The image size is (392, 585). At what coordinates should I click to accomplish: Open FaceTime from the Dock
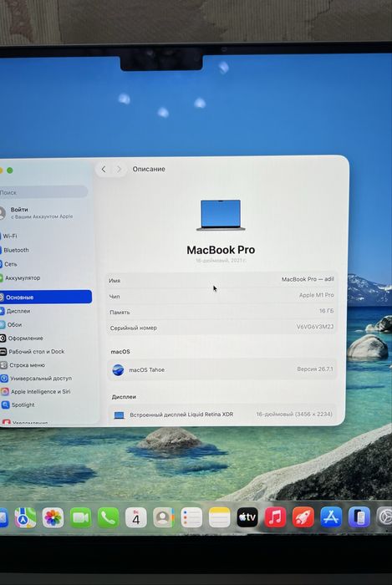pyautogui.click(x=80, y=518)
